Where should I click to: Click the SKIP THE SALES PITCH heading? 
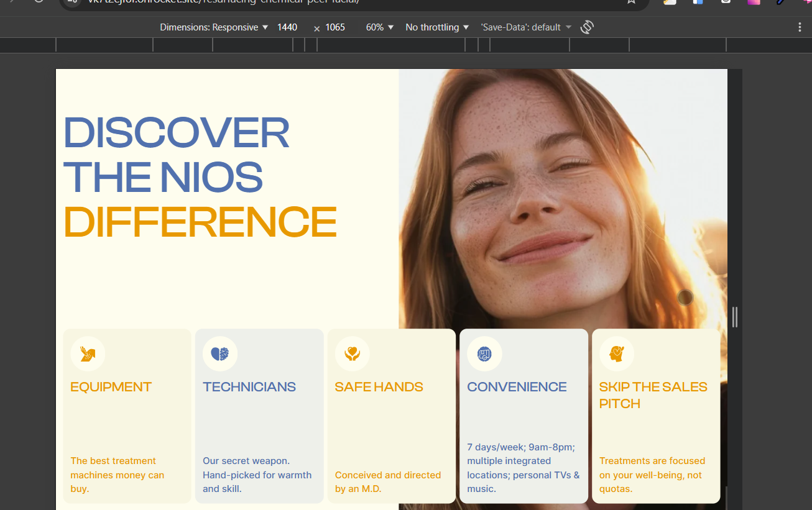coord(653,395)
